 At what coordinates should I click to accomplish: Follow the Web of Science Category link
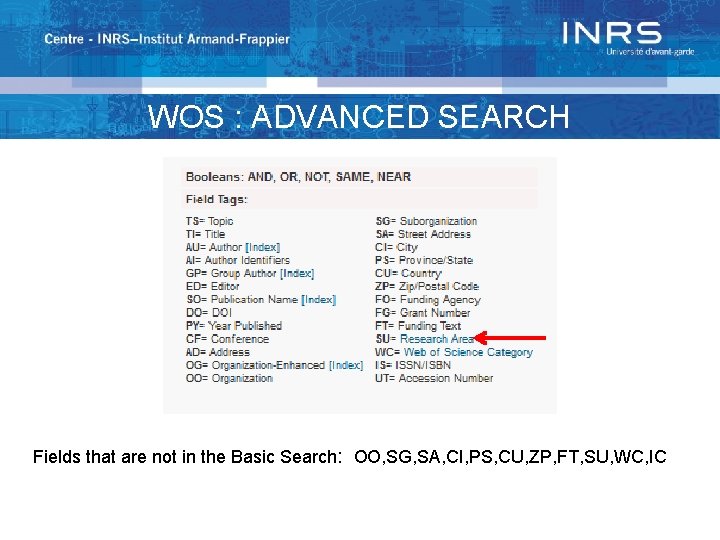point(468,352)
